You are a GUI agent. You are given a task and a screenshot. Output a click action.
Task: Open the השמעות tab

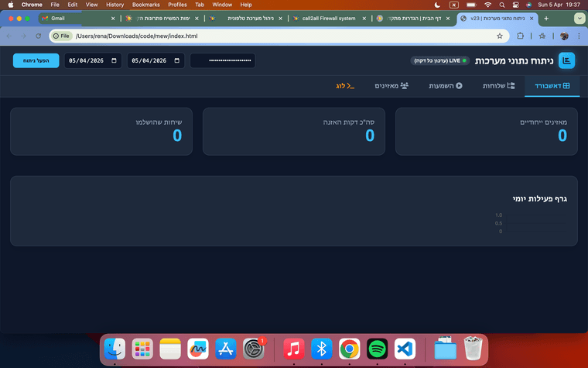pyautogui.click(x=446, y=86)
